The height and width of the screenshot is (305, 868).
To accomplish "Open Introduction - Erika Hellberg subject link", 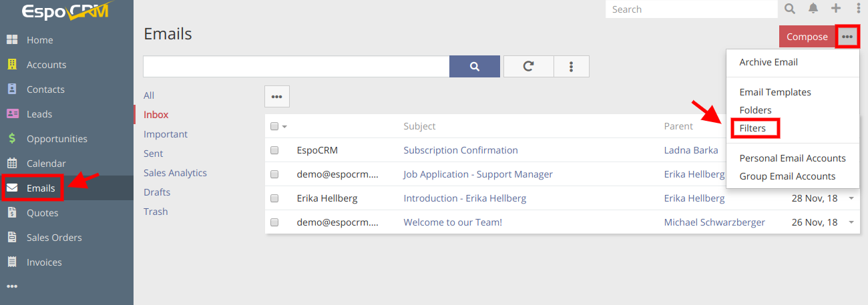I will (465, 198).
